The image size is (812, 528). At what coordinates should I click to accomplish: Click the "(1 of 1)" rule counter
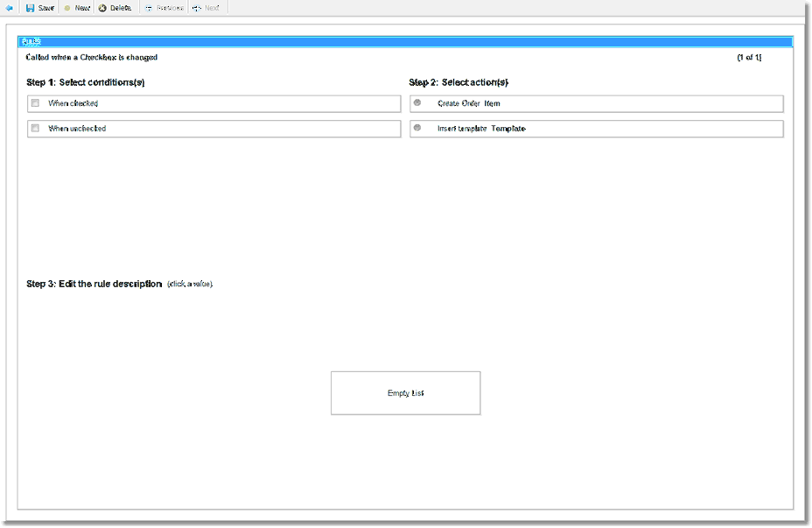[749, 57]
